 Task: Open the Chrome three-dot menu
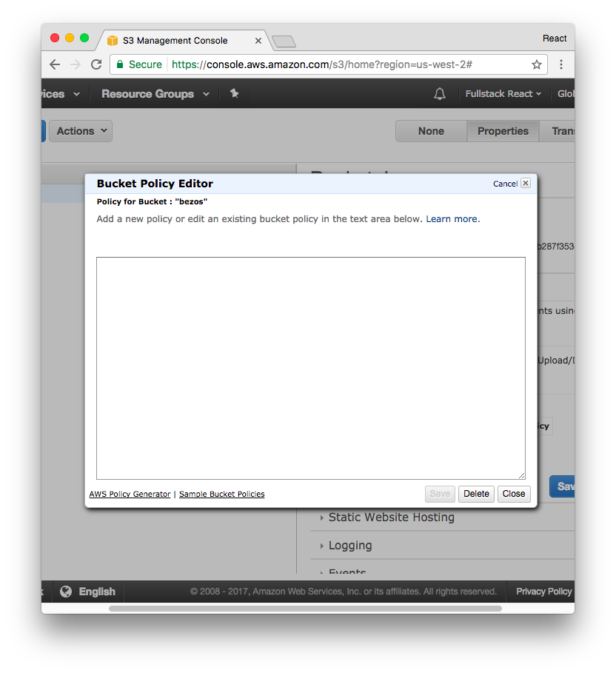point(560,64)
